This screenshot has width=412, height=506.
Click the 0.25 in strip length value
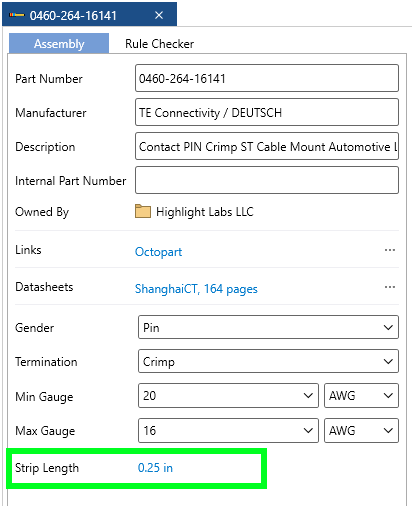tap(155, 468)
